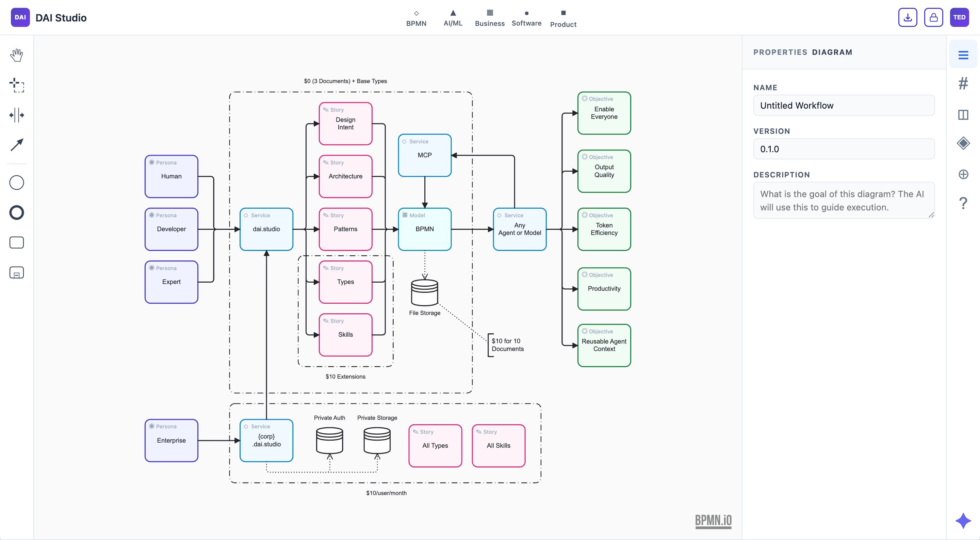This screenshot has height=540, width=980.
Task: Click the File Storage data store icon
Action: [x=425, y=292]
